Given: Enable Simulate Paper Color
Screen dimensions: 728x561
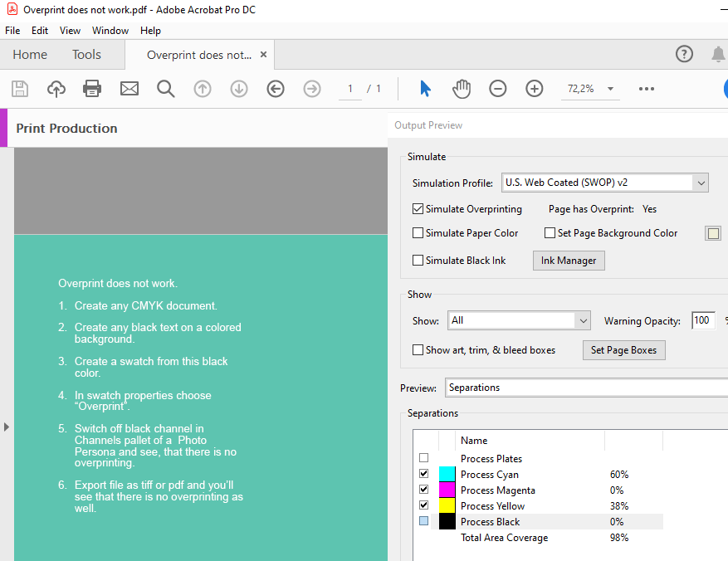Looking at the screenshot, I should click(418, 233).
